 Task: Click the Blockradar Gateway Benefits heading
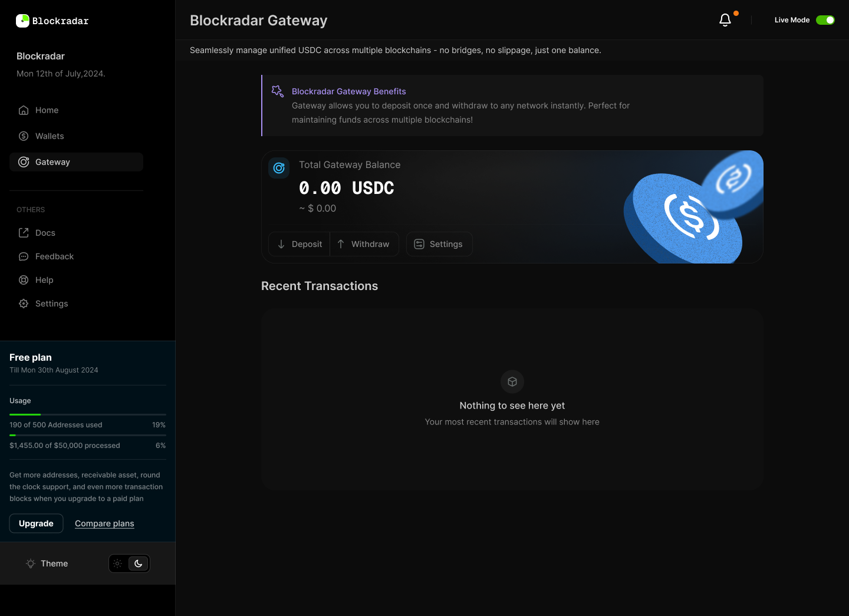pyautogui.click(x=349, y=91)
